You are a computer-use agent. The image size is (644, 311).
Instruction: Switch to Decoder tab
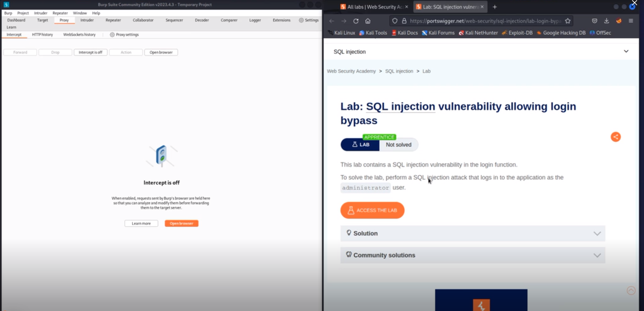pos(202,20)
